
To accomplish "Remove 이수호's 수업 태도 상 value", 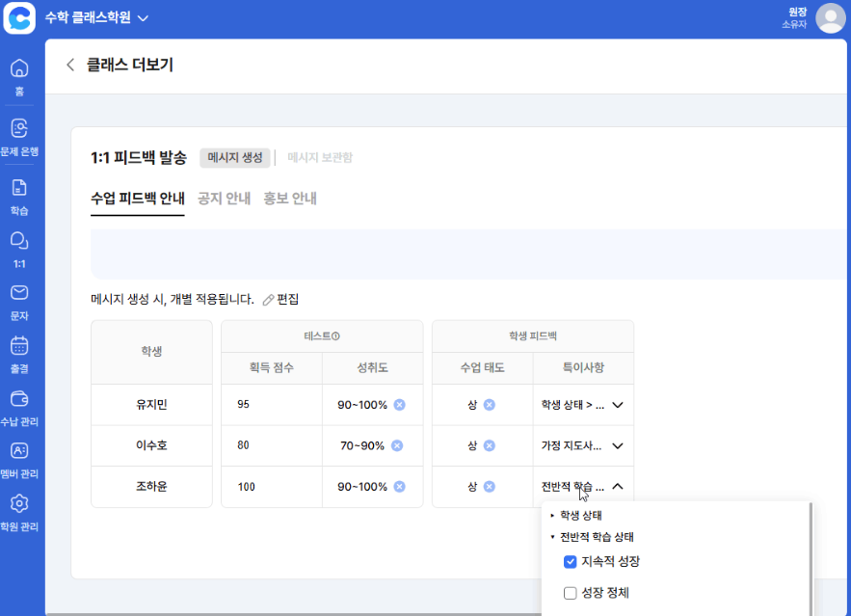I will [x=489, y=445].
